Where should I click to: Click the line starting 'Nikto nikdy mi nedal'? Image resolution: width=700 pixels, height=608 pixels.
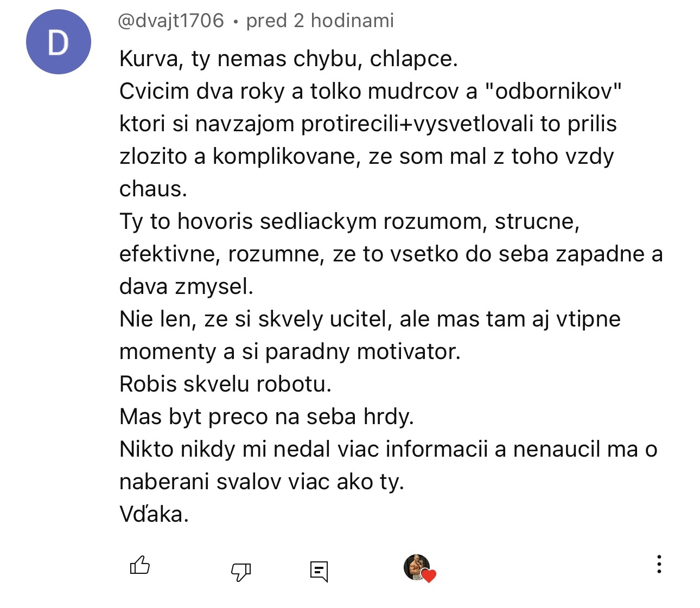pos(389,449)
